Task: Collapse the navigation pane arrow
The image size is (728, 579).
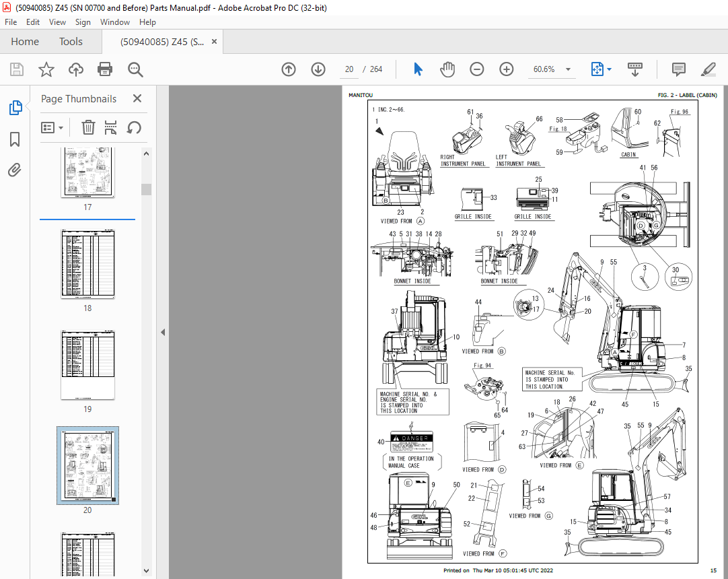Action: tap(163, 332)
